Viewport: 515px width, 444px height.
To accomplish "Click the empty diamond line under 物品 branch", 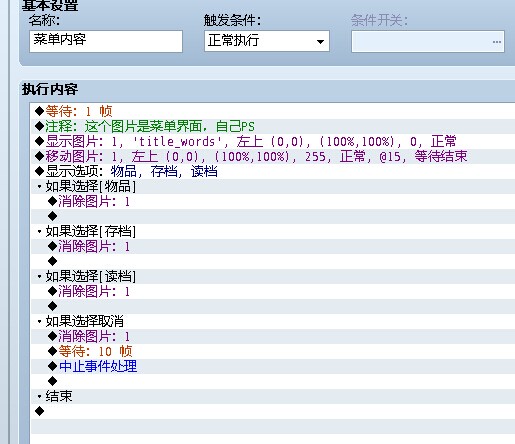I will 273,216.
